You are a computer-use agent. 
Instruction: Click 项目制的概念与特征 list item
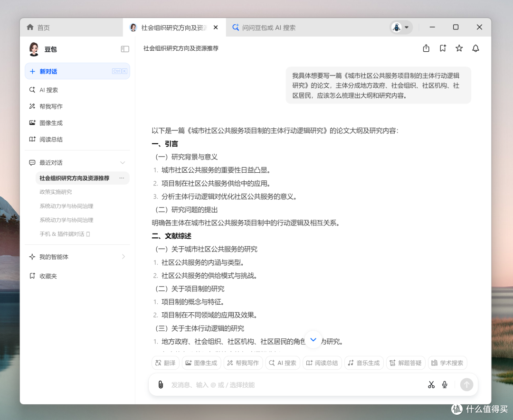[193, 302]
